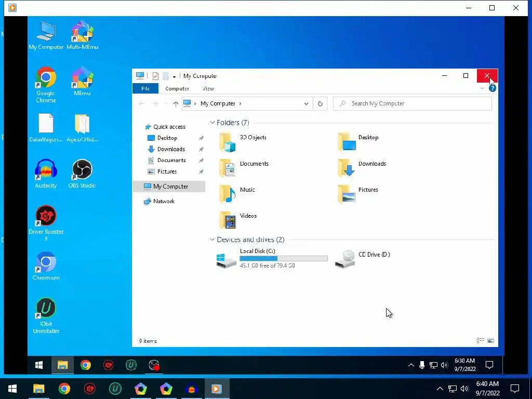Open Multi-MEmu desktop shortcut
The height and width of the screenshot is (399, 532).
click(x=82, y=36)
